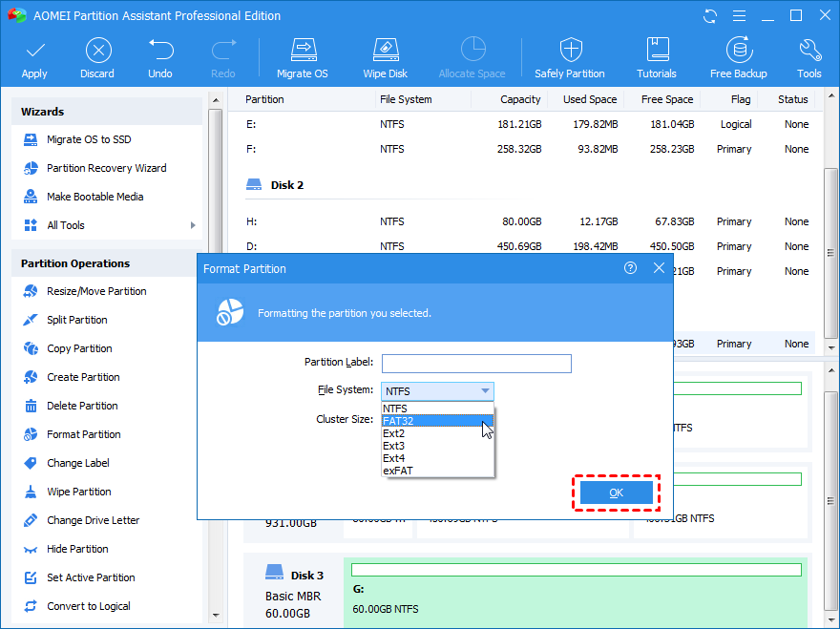Click the Discard toolbar icon

98,51
